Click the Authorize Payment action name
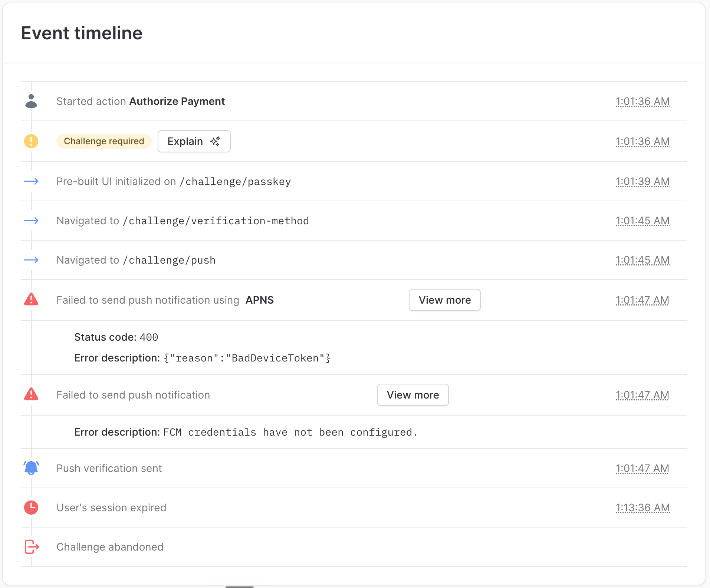710x588 pixels. (x=177, y=101)
